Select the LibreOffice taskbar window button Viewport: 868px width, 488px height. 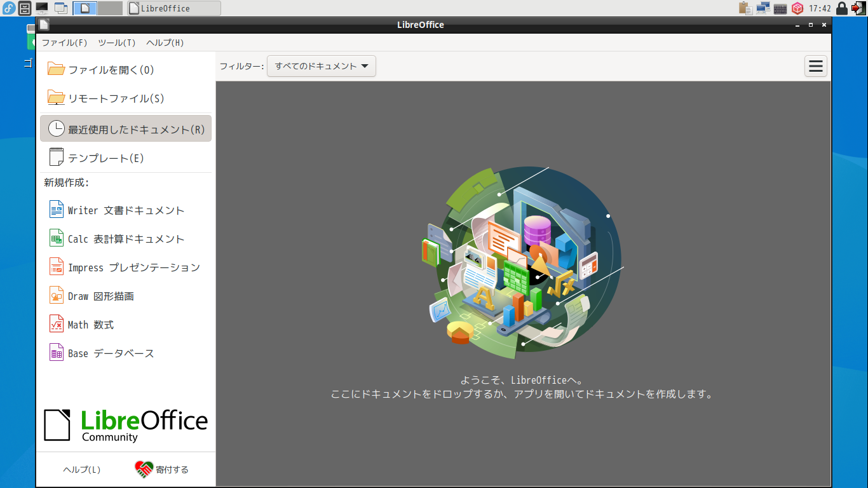tap(173, 8)
